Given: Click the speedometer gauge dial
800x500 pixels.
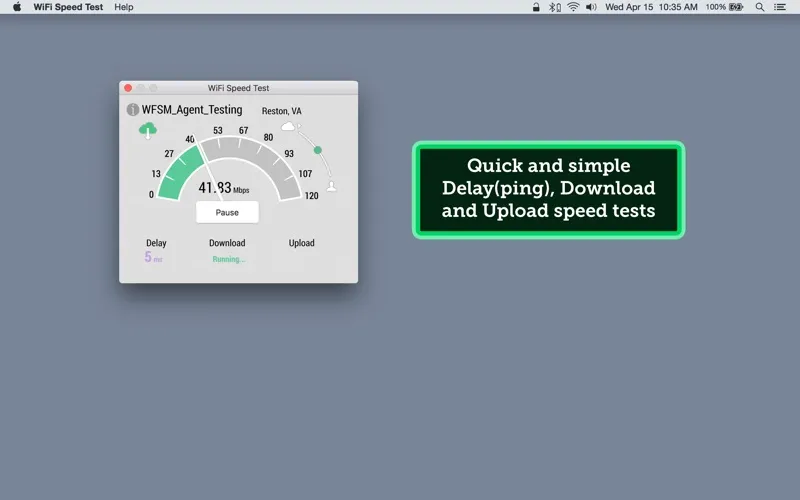Looking at the screenshot, I should [x=229, y=168].
